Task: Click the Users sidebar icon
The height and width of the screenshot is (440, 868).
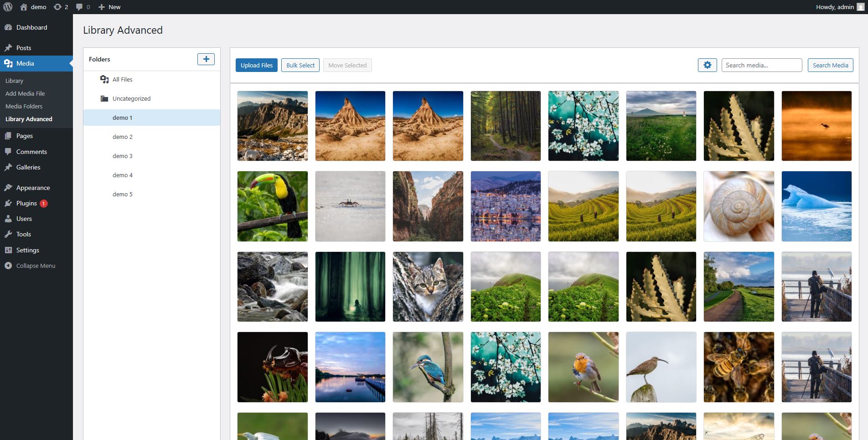Action: (x=8, y=219)
